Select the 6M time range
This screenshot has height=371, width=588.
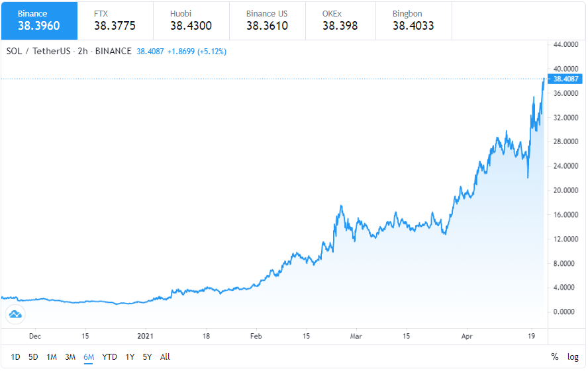tap(89, 357)
